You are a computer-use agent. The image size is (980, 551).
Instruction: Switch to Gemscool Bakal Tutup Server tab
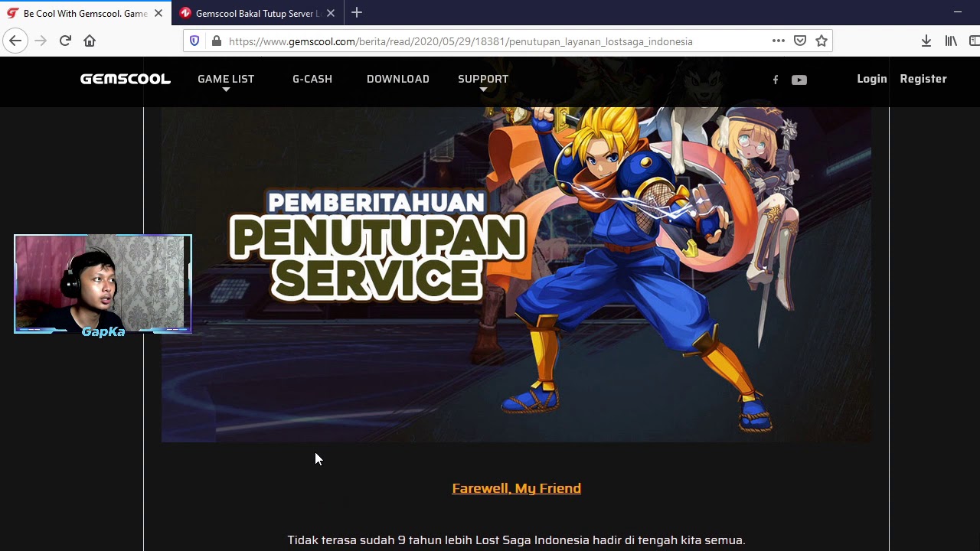[258, 13]
